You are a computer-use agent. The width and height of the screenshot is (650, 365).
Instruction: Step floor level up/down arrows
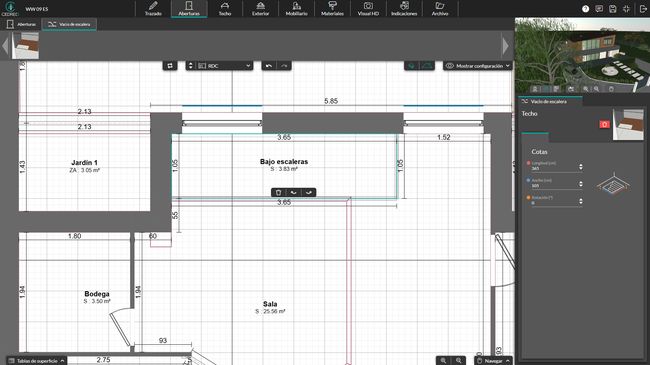click(x=191, y=66)
